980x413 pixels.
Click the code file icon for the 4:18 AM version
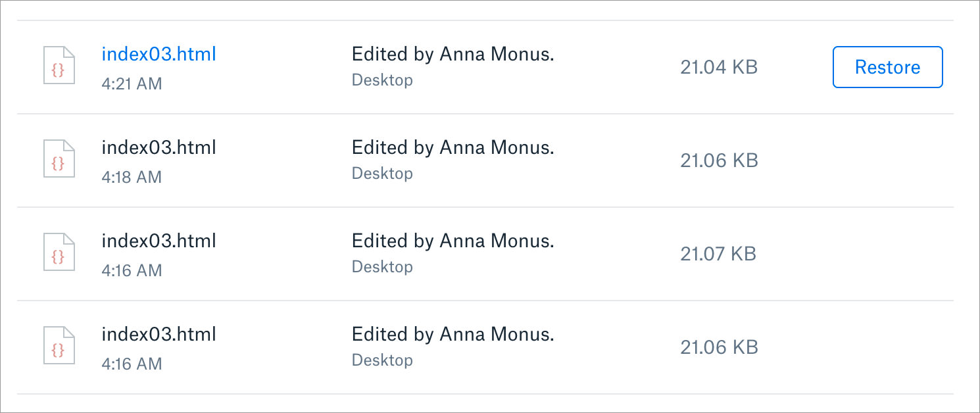(x=59, y=158)
